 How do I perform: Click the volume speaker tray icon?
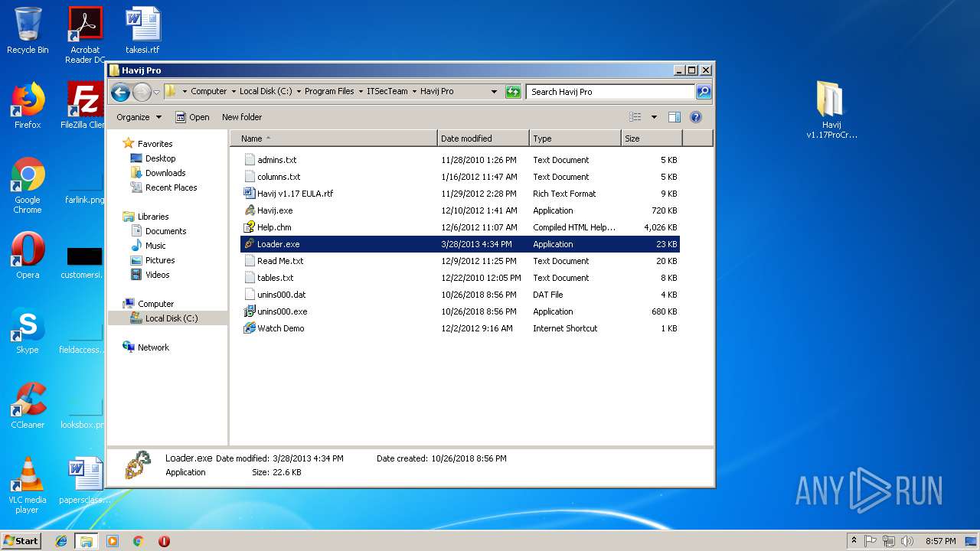pyautogui.click(x=907, y=541)
